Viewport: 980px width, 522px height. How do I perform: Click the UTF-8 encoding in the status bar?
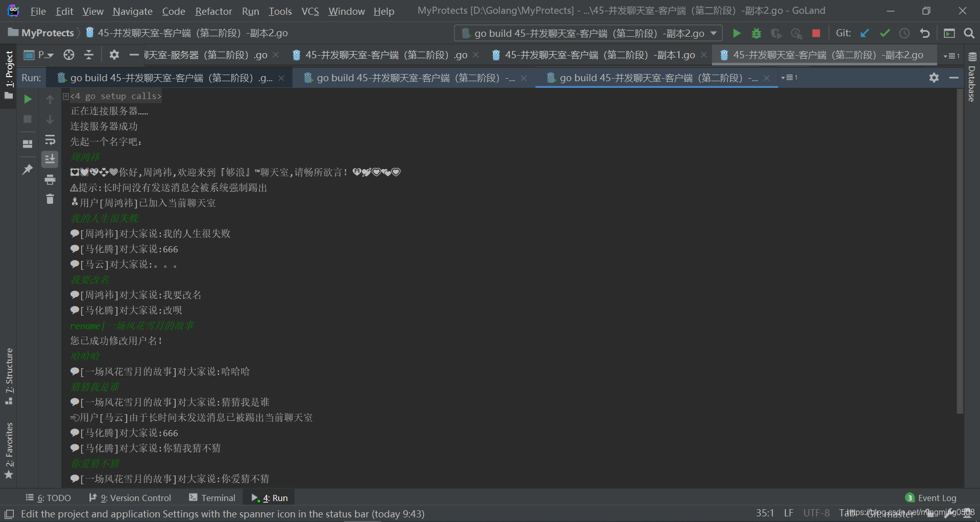[817, 513]
